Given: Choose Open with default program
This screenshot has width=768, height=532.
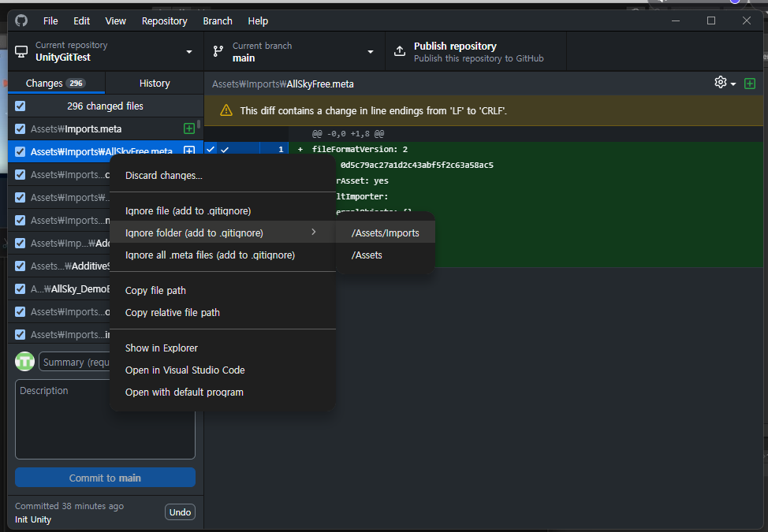Looking at the screenshot, I should (223, 392).
